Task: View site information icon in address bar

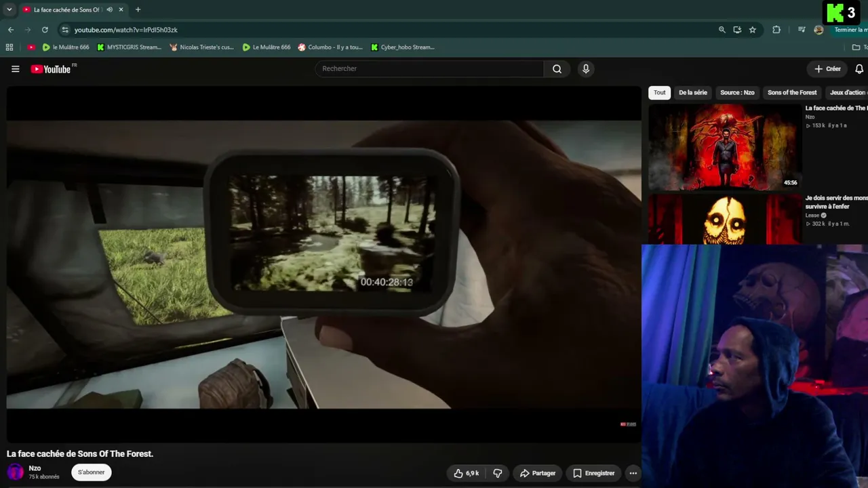Action: 64,30
